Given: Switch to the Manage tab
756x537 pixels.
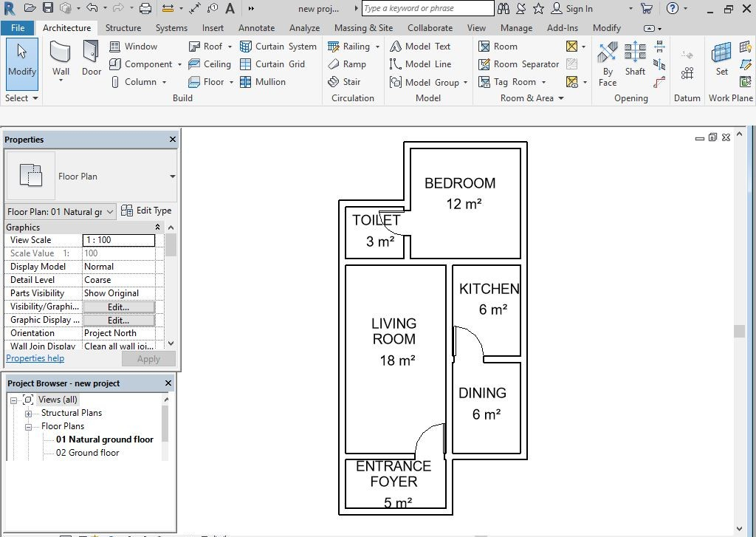Looking at the screenshot, I should pyautogui.click(x=516, y=28).
